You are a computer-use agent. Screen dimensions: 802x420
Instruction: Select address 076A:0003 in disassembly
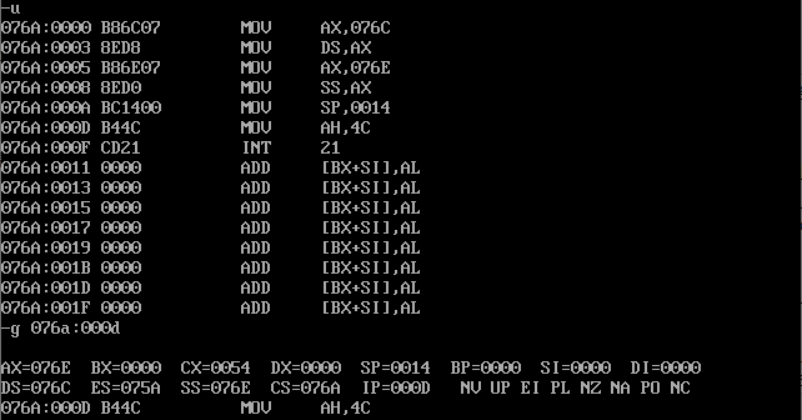tap(46, 48)
